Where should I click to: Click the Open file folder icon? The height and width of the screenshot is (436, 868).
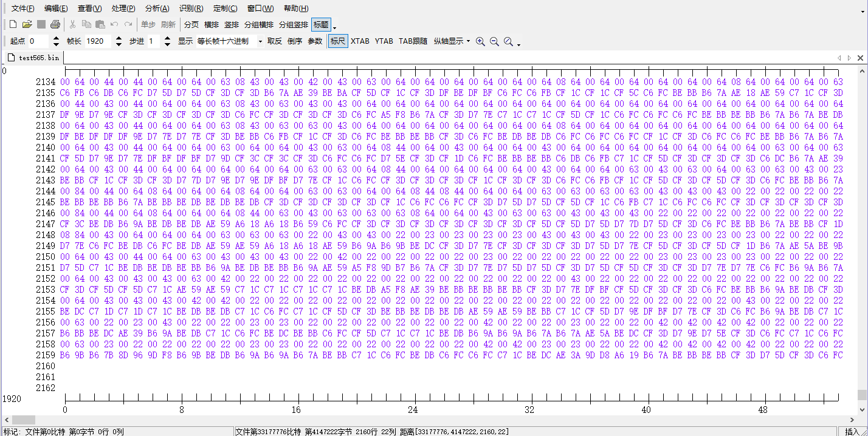(x=27, y=24)
